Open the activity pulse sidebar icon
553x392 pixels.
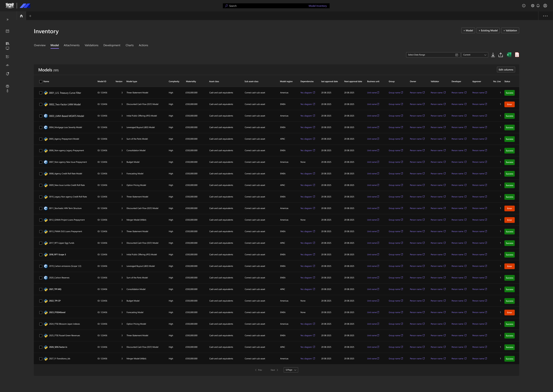coord(8,65)
